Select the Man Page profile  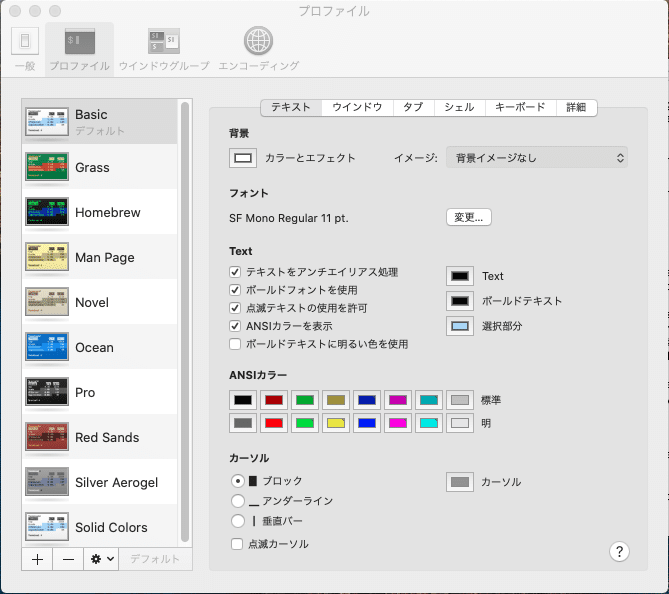pos(99,257)
